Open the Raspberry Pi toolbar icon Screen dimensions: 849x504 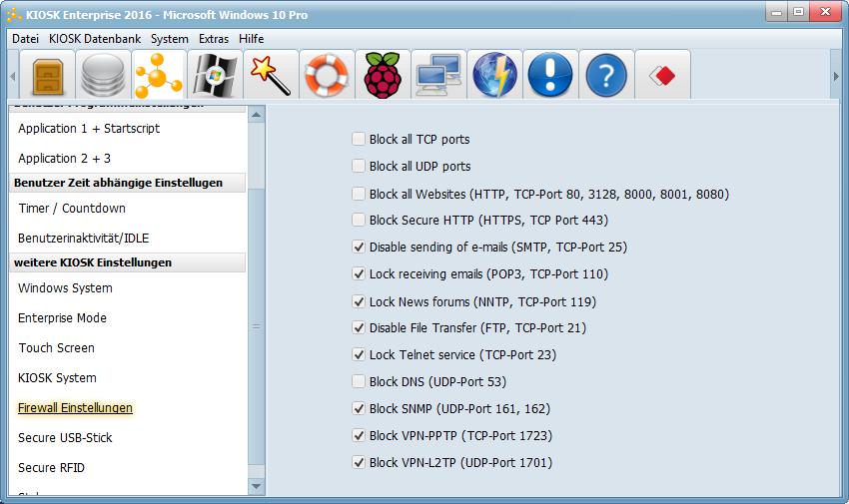point(383,75)
